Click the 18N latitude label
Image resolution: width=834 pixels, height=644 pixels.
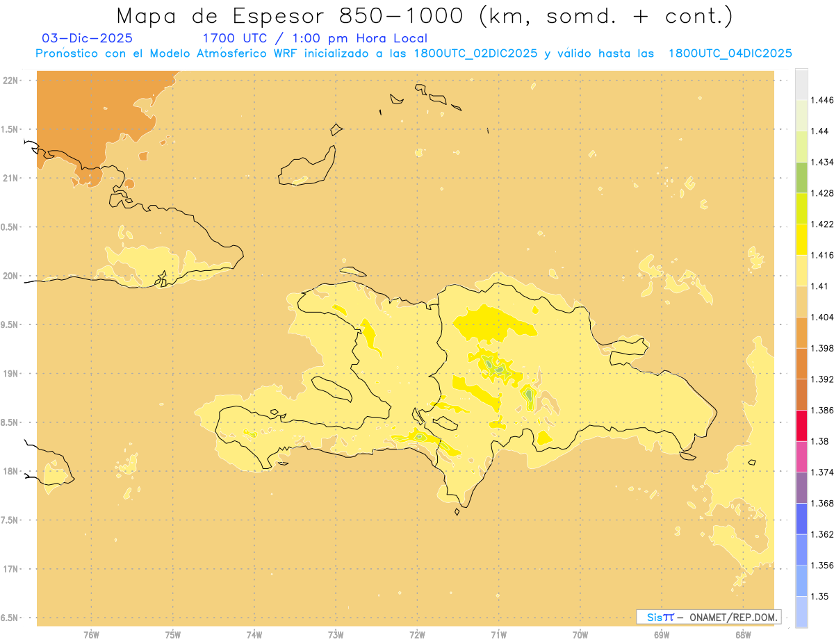(10, 471)
